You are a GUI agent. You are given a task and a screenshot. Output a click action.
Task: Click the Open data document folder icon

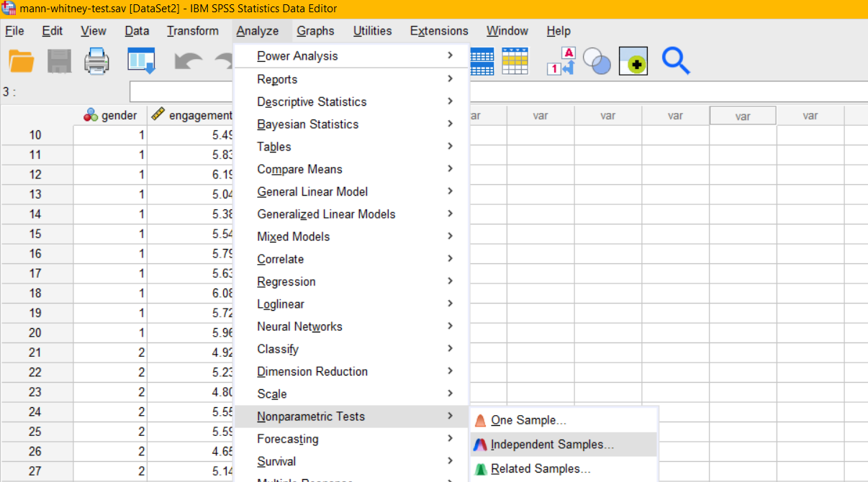coord(22,62)
